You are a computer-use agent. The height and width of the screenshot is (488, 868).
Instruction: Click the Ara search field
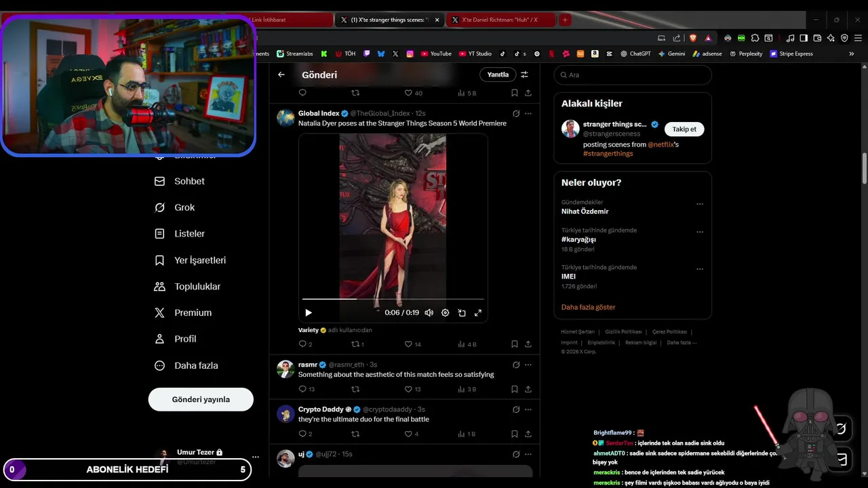point(633,75)
